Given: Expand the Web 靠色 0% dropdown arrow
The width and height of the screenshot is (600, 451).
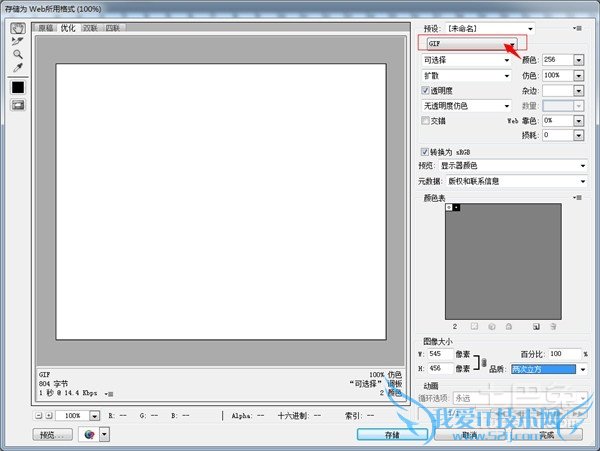Looking at the screenshot, I should coord(579,121).
